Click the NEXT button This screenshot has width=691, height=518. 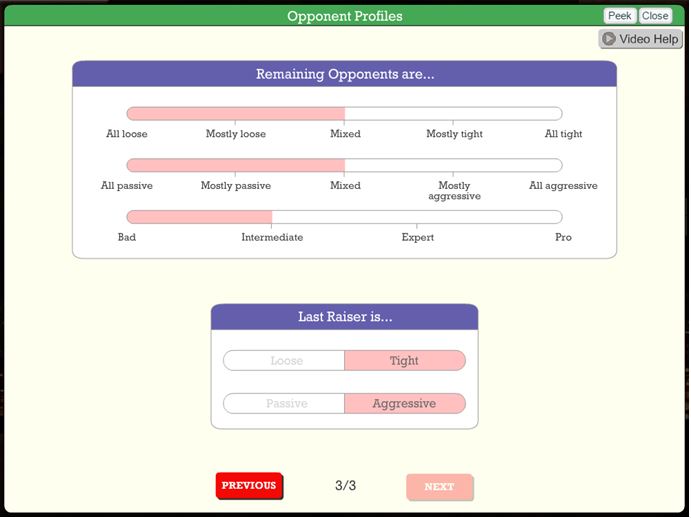[439, 487]
